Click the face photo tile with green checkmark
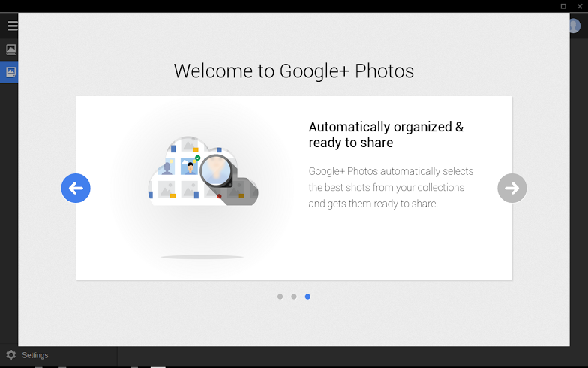This screenshot has height=368, width=588. (x=189, y=166)
